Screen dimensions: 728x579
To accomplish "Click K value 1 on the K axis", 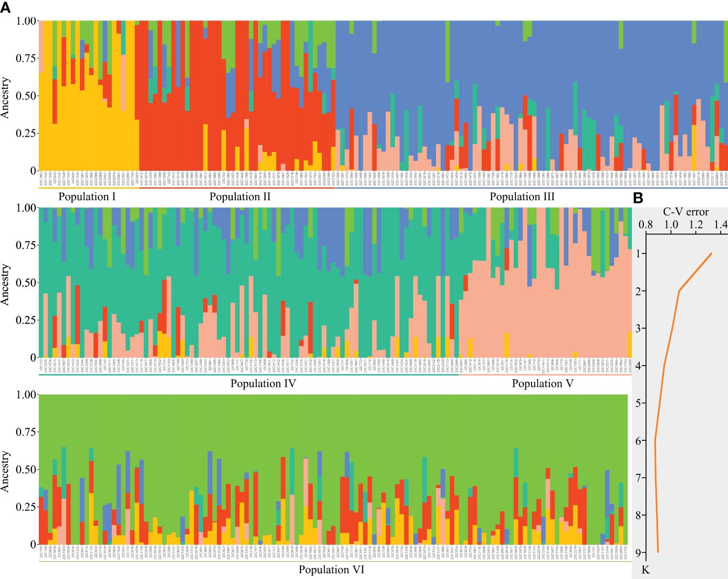I will click(638, 254).
